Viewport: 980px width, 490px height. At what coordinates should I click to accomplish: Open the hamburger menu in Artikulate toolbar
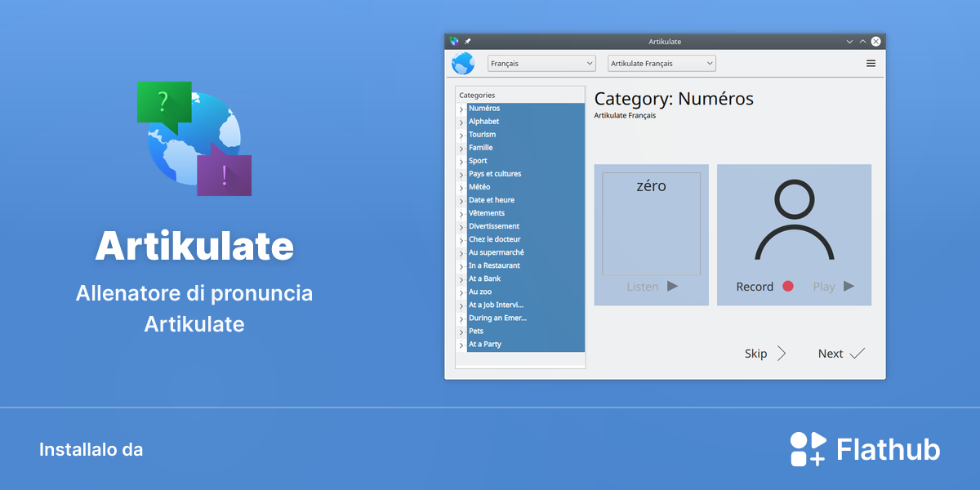[871, 63]
